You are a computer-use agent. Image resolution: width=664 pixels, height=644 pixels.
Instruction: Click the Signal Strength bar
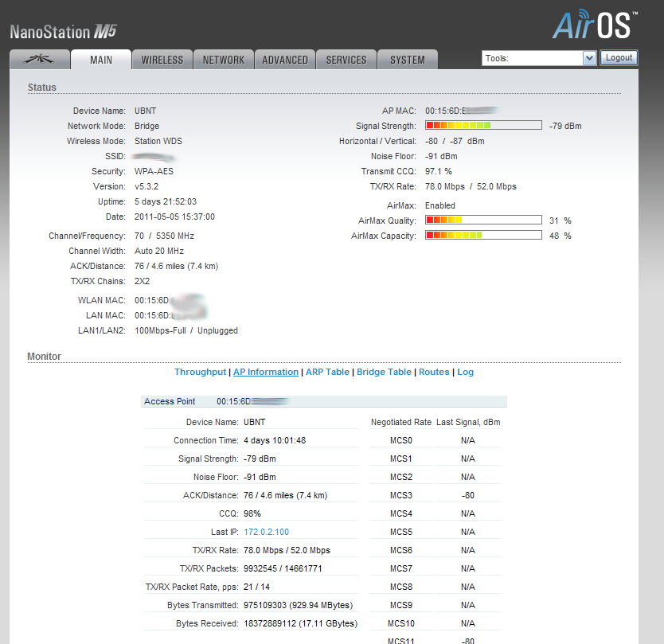[x=483, y=125]
